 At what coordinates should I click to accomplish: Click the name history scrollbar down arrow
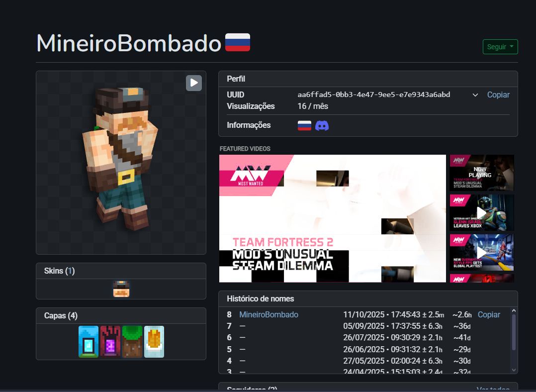pos(514,370)
